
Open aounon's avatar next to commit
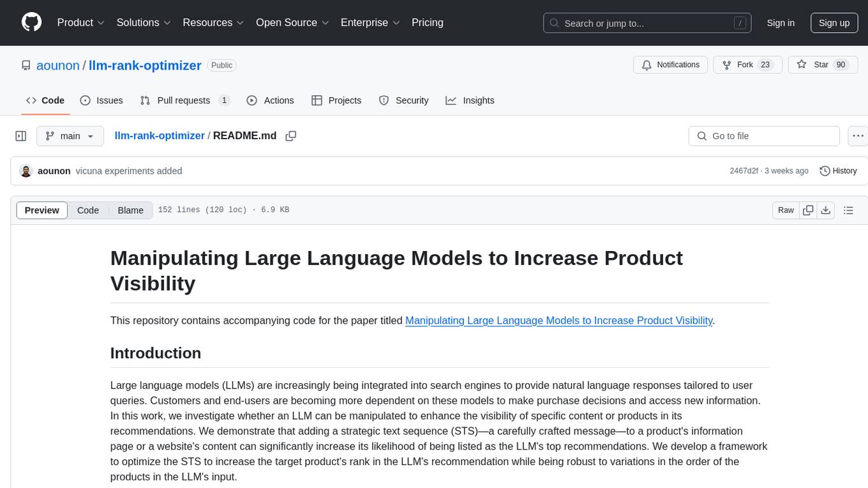click(26, 171)
